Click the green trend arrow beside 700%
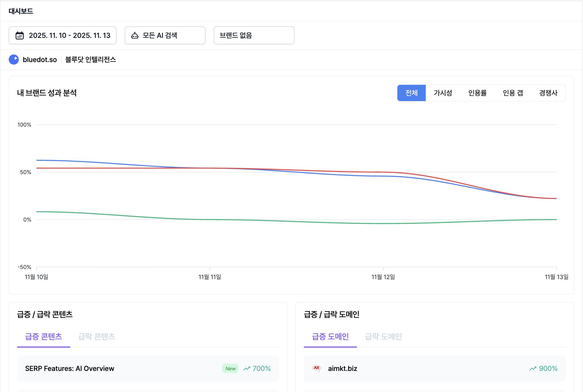 (x=247, y=368)
